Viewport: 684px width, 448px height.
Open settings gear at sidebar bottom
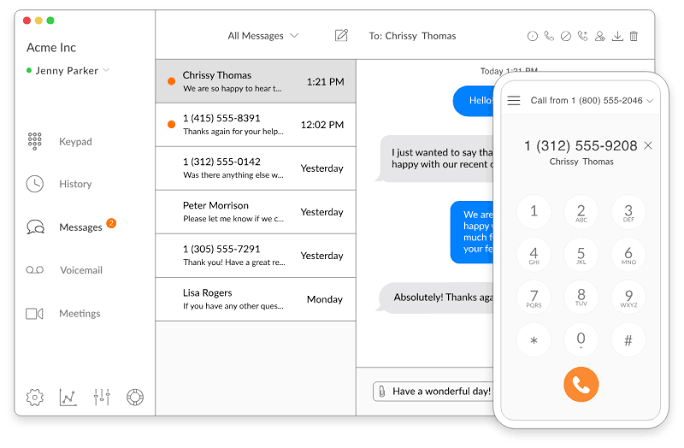click(35, 397)
